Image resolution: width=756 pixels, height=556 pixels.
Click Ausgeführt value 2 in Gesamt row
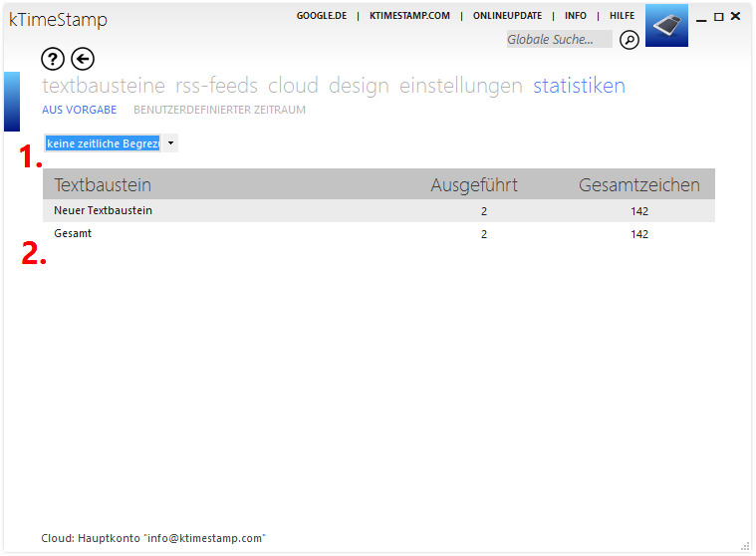(484, 234)
